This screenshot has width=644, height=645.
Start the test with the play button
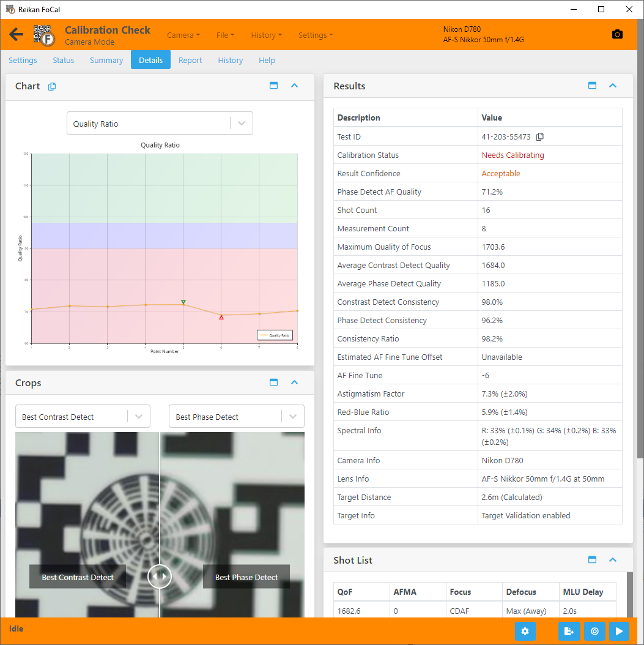(619, 631)
